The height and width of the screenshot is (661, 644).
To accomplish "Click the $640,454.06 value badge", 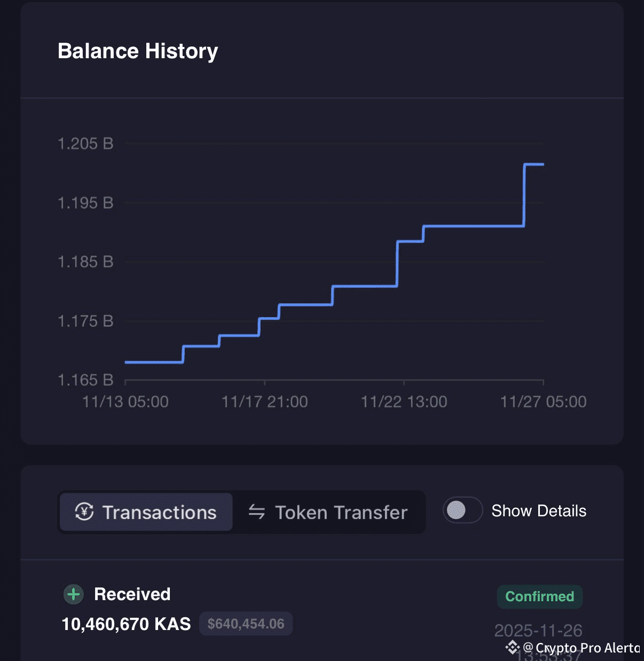I will pyautogui.click(x=246, y=624).
